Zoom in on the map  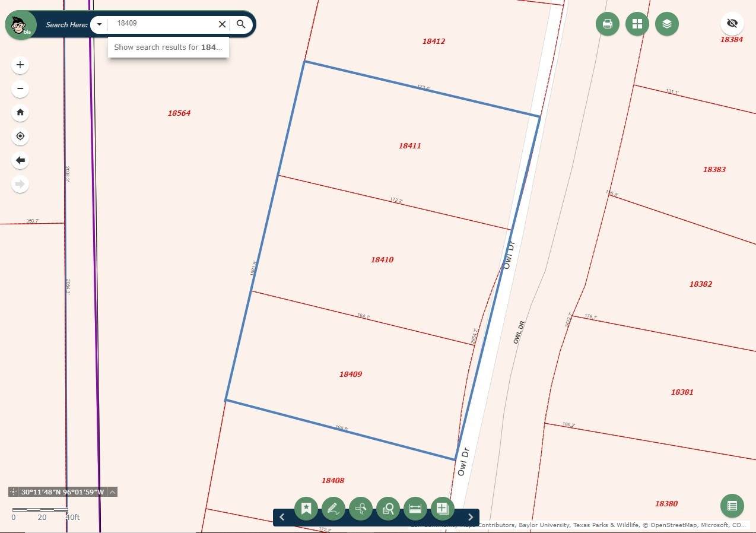pos(20,65)
